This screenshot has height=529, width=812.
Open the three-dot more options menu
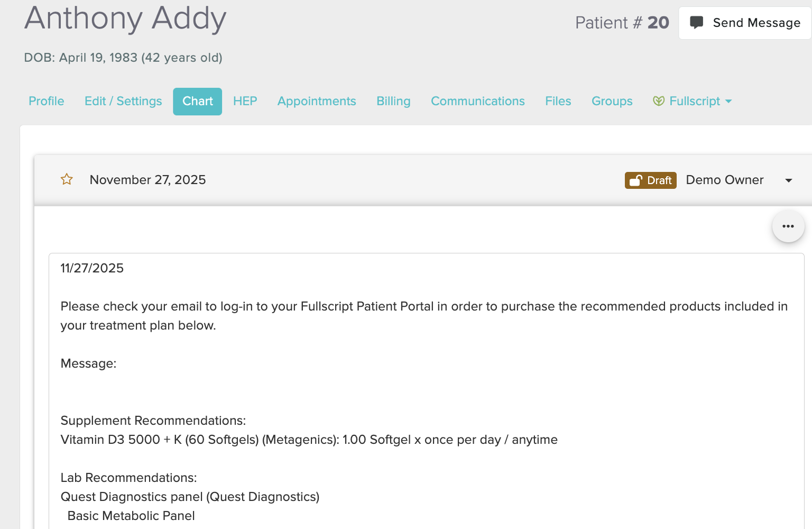tap(788, 226)
